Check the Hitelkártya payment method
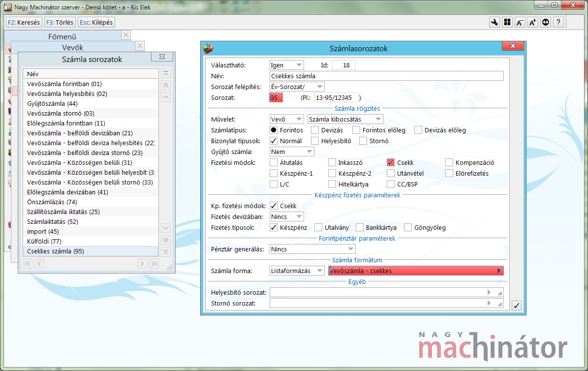This screenshot has width=588, height=371. pos(332,184)
